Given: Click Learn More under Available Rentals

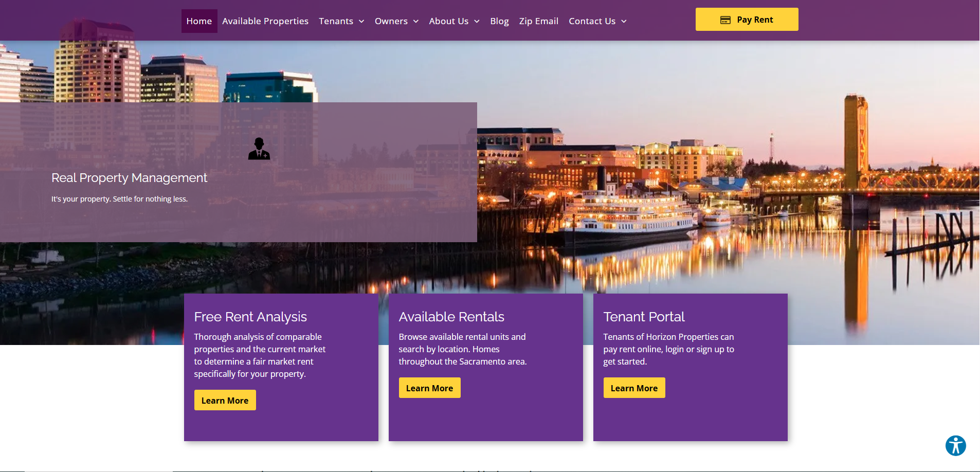Looking at the screenshot, I should click(429, 388).
